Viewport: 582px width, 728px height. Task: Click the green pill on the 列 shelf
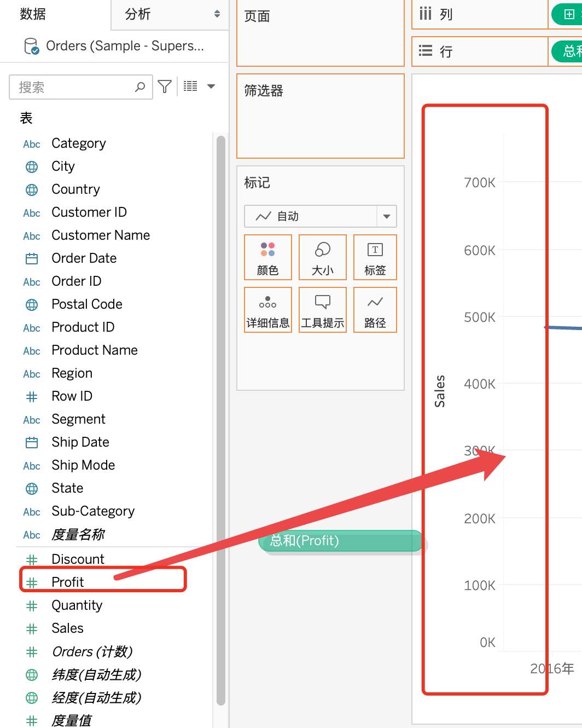(568, 14)
